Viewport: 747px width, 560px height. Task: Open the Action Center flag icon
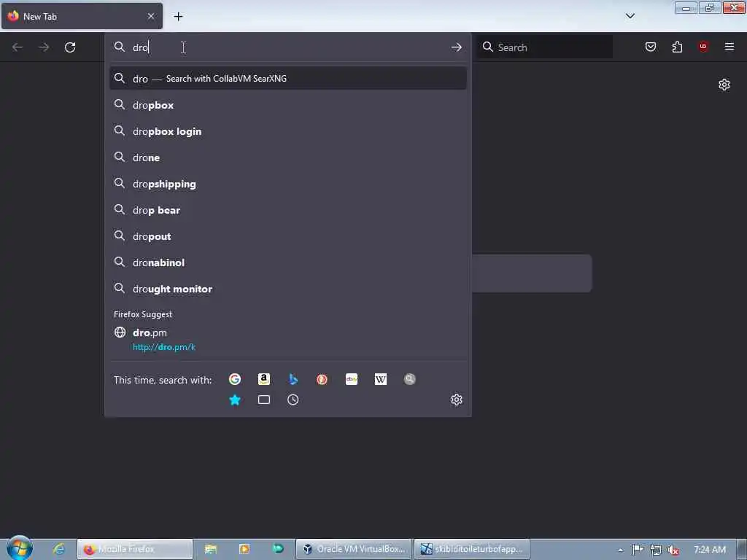(638, 550)
